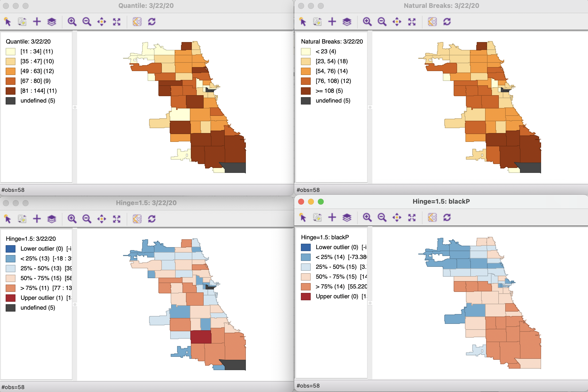Activate pan tool in Natural Breaks window

397,22
